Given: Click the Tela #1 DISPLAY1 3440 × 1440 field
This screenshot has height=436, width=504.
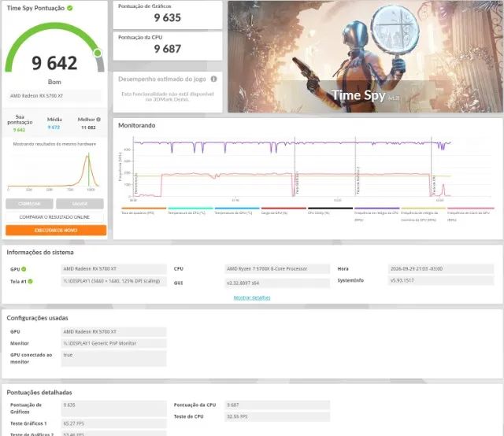Looking at the screenshot, I should (113, 281).
